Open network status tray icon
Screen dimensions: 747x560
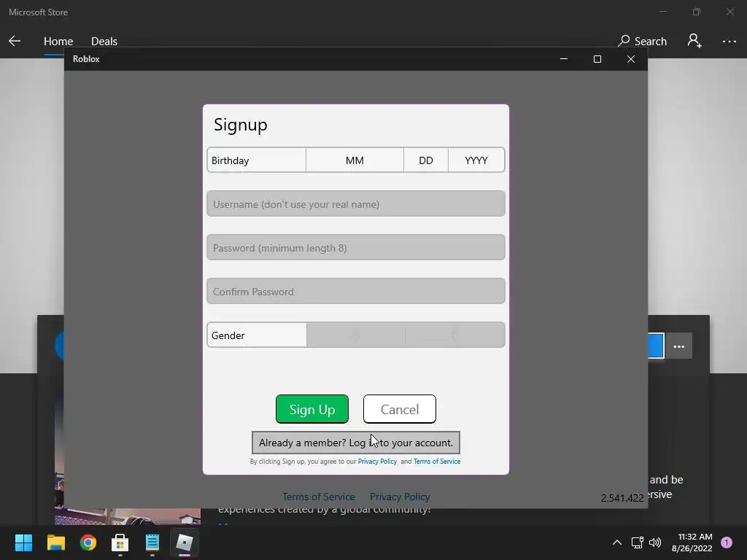tap(637, 542)
